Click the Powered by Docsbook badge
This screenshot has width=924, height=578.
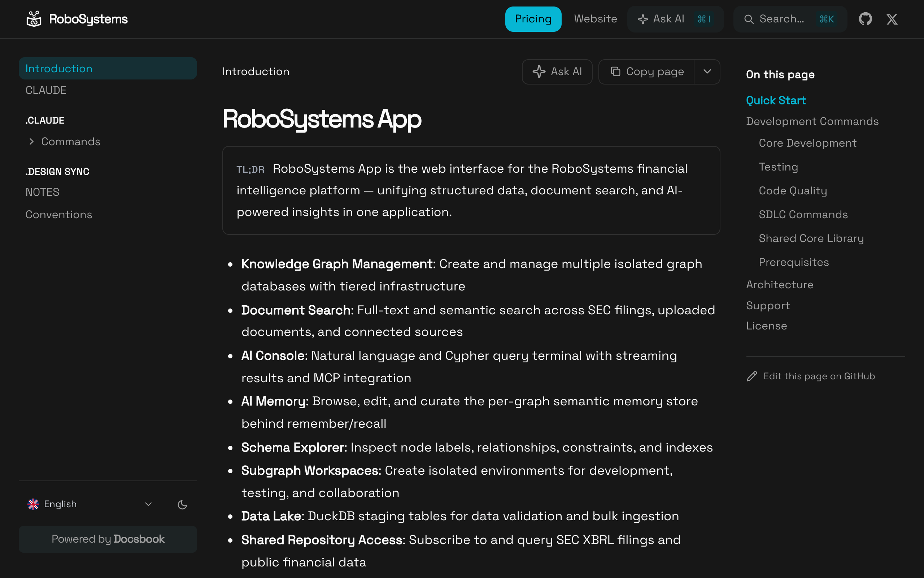(x=108, y=539)
